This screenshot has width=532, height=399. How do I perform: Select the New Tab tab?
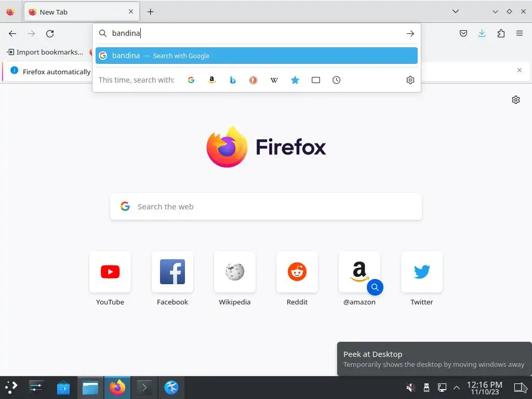point(82,12)
